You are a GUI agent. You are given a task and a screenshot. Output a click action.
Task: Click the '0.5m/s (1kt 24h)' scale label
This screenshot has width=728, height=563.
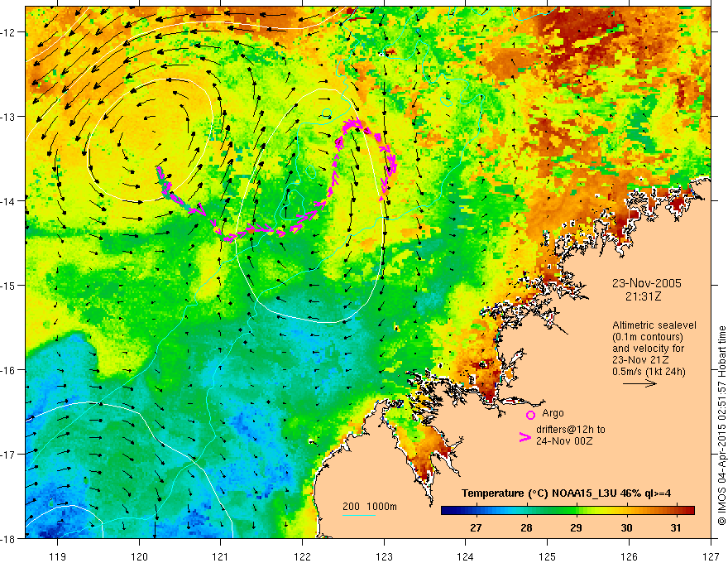click(x=649, y=372)
